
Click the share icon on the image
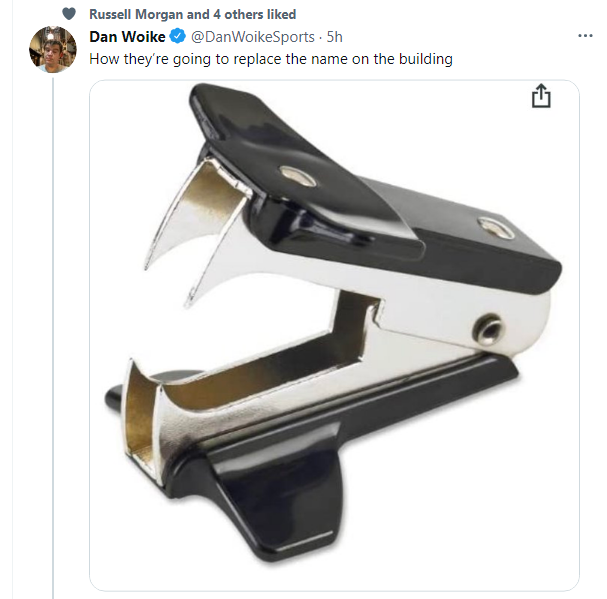tap(541, 96)
